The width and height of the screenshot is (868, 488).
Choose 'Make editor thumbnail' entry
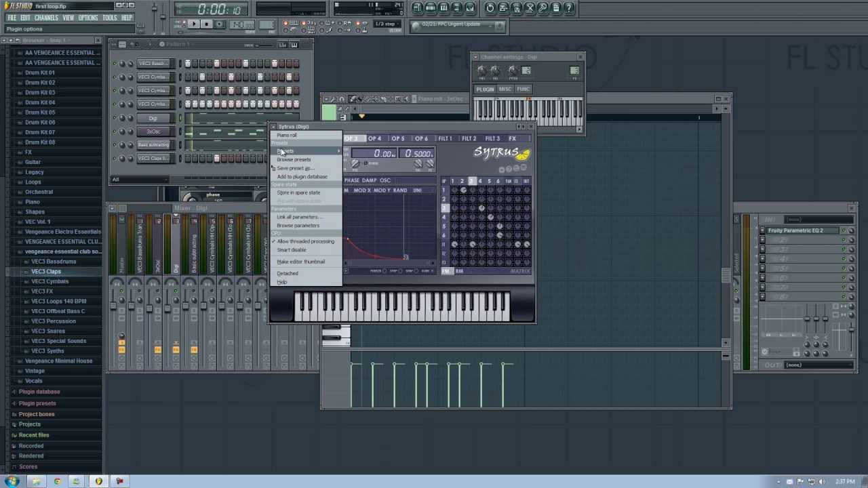tap(307, 262)
